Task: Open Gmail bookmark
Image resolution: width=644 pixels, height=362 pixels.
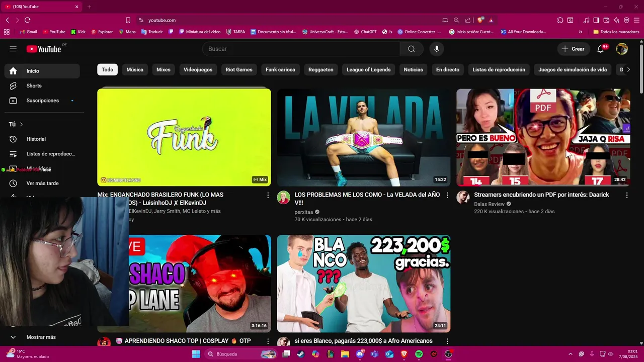Action: [x=28, y=32]
